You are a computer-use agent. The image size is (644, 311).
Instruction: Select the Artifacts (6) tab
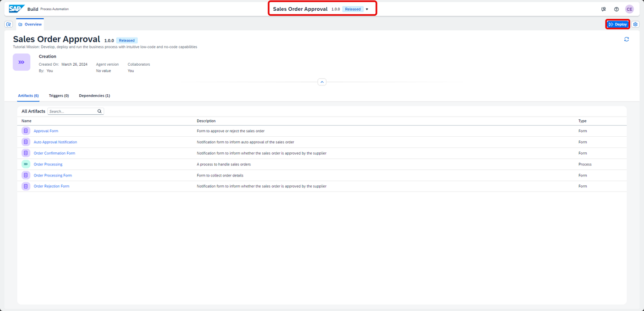click(x=28, y=96)
